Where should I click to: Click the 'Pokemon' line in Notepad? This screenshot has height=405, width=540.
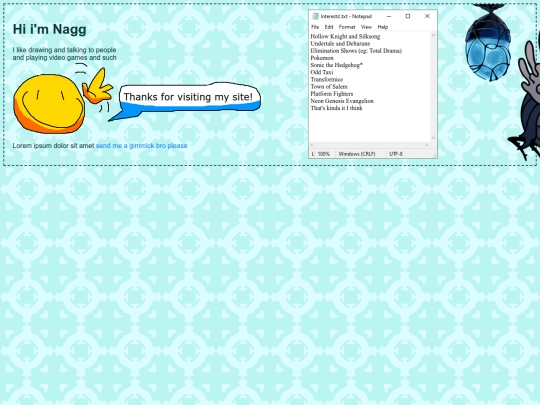point(322,58)
